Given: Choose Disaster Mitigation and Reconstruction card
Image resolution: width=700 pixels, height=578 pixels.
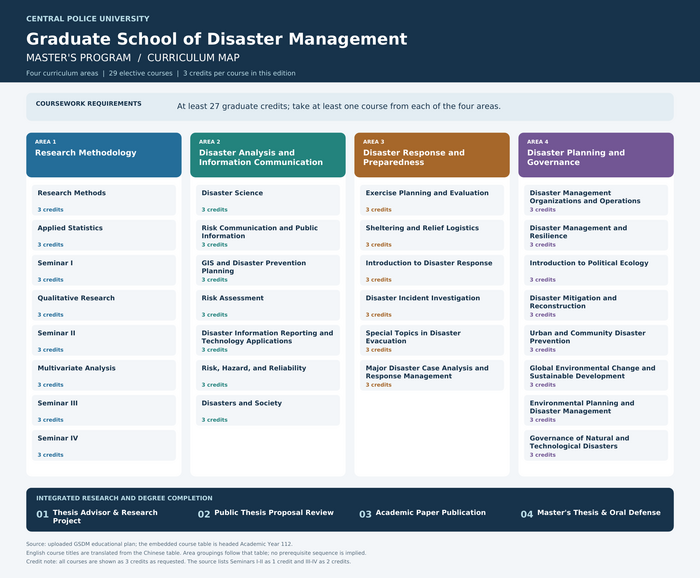Looking at the screenshot, I should tap(596, 305).
